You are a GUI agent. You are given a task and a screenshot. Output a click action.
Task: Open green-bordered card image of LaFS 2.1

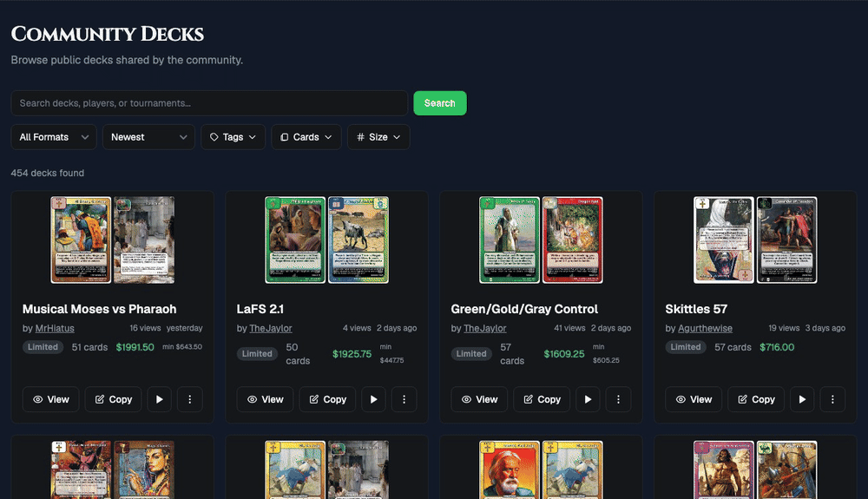click(x=295, y=240)
